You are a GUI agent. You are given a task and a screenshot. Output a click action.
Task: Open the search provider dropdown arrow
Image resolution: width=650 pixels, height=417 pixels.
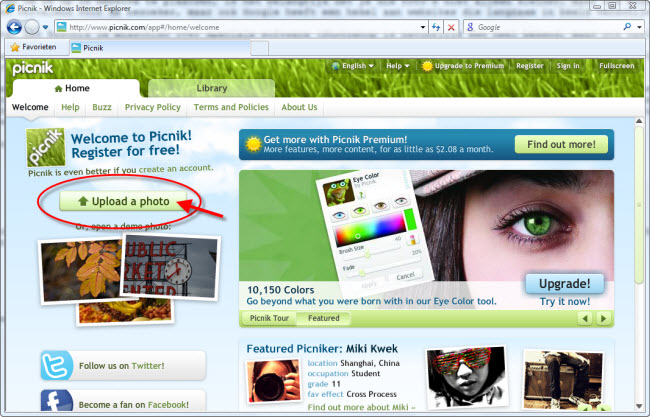pyautogui.click(x=639, y=27)
